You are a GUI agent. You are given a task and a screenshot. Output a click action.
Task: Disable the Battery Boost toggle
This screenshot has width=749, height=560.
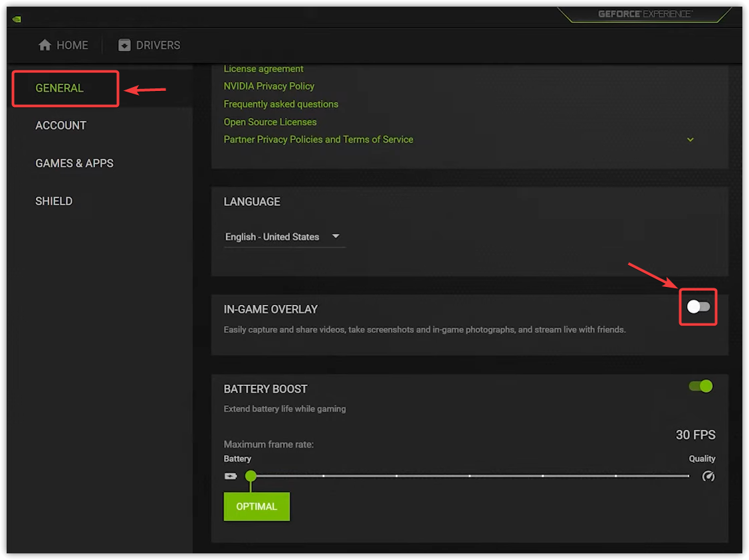pos(701,386)
